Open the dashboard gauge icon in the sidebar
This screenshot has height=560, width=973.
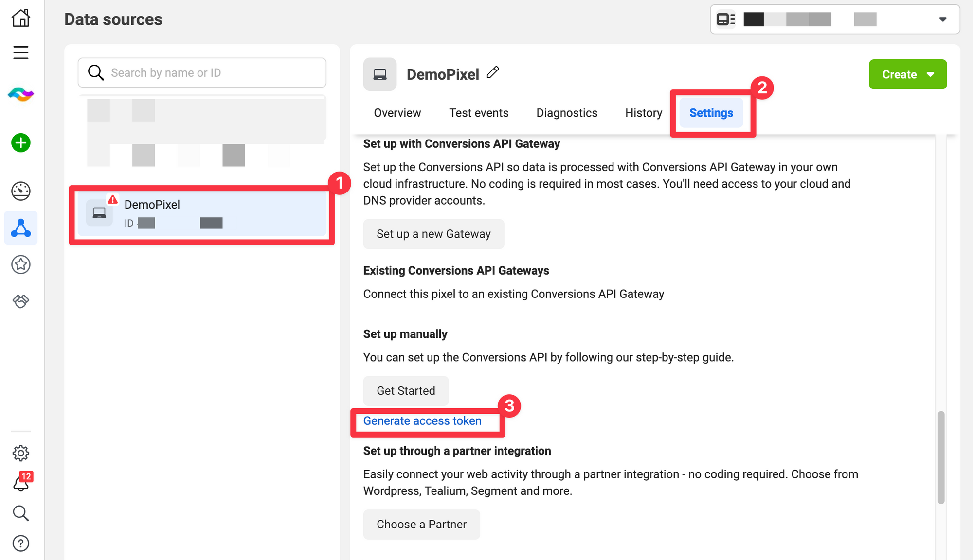(21, 191)
